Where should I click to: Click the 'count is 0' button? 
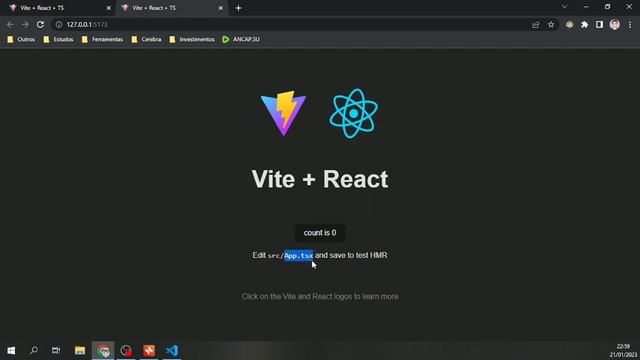click(320, 233)
